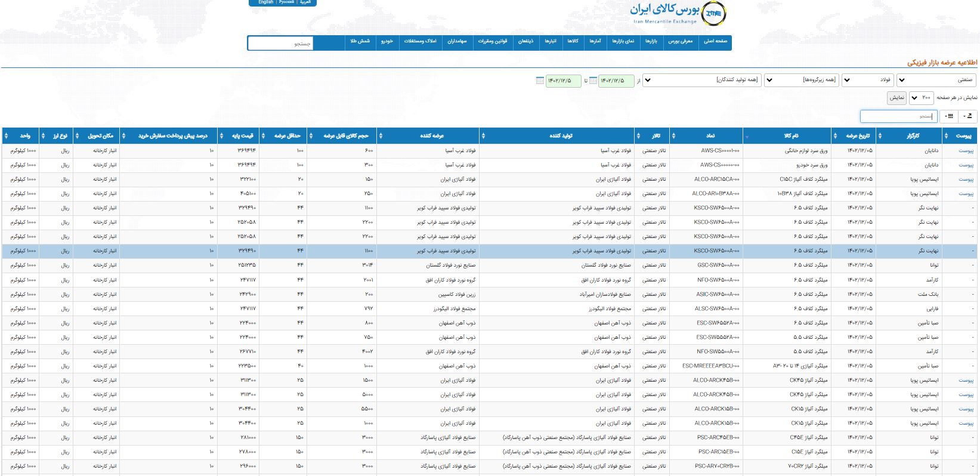Screen dimensions: 980x476
Task: Change rows per page from 200
Action: (922, 97)
